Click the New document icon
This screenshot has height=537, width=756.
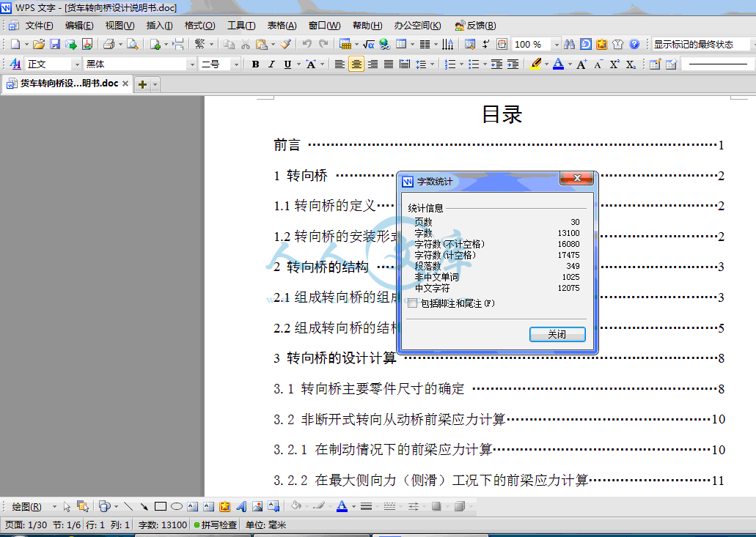point(15,44)
